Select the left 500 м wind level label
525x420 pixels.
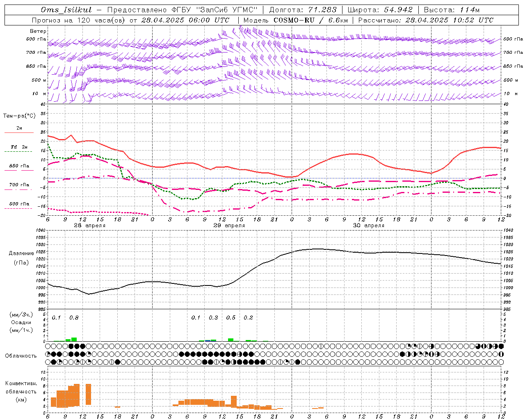(x=39, y=80)
